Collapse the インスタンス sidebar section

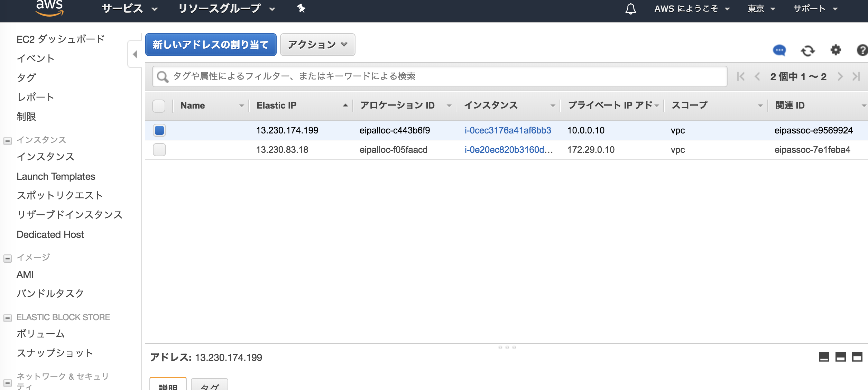(x=7, y=140)
